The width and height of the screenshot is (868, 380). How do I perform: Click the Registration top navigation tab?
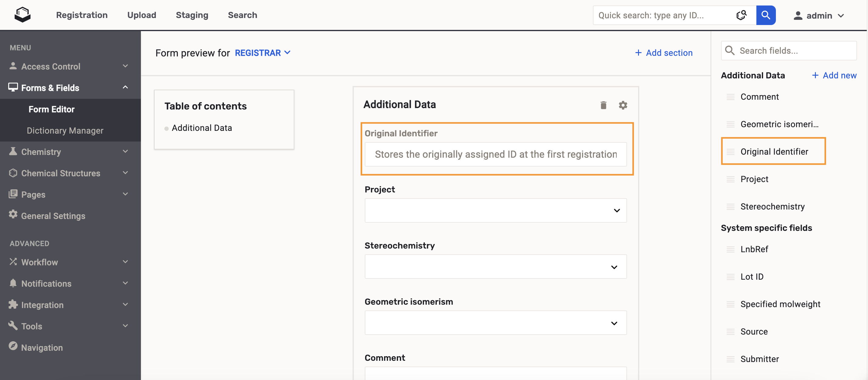[82, 15]
